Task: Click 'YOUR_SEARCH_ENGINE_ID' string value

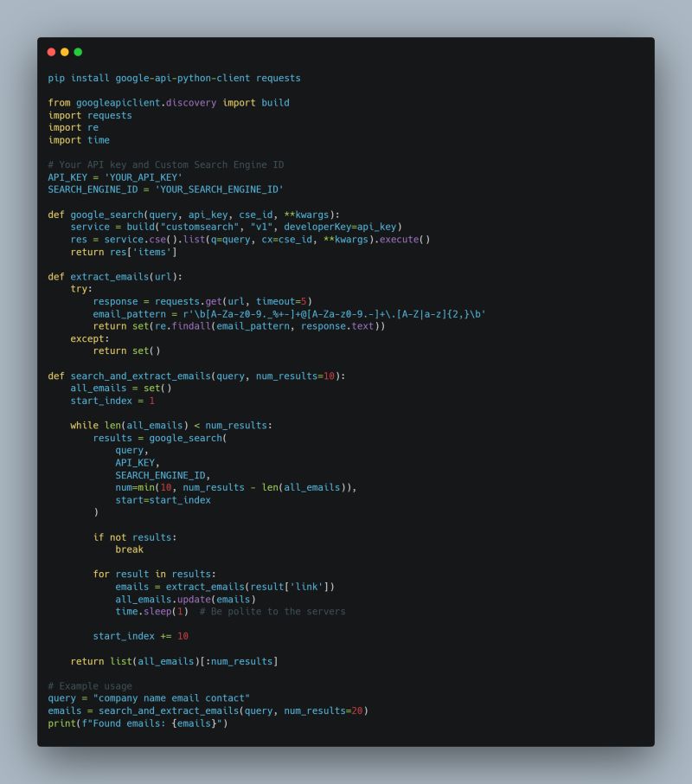Action: pos(220,190)
